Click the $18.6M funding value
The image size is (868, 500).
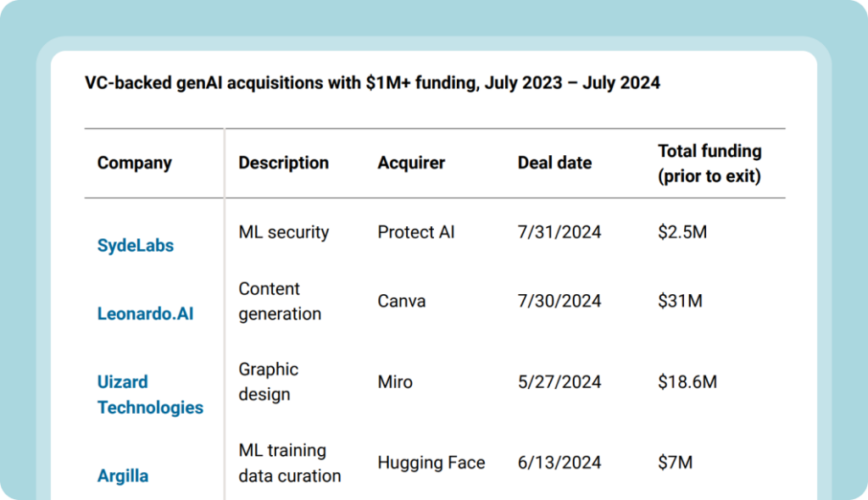click(687, 382)
